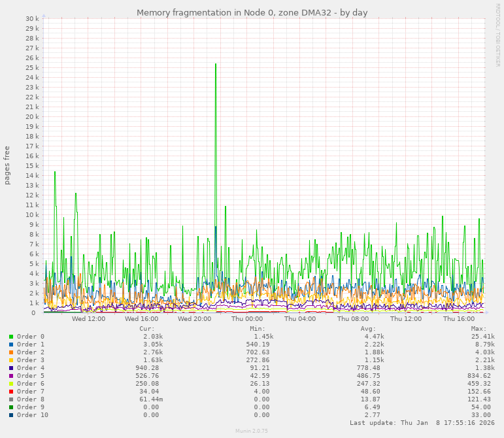Image resolution: width=504 pixels, height=438 pixels.
Task: Click the 'Wed 12:00' x-axis label
Action: coord(88,319)
